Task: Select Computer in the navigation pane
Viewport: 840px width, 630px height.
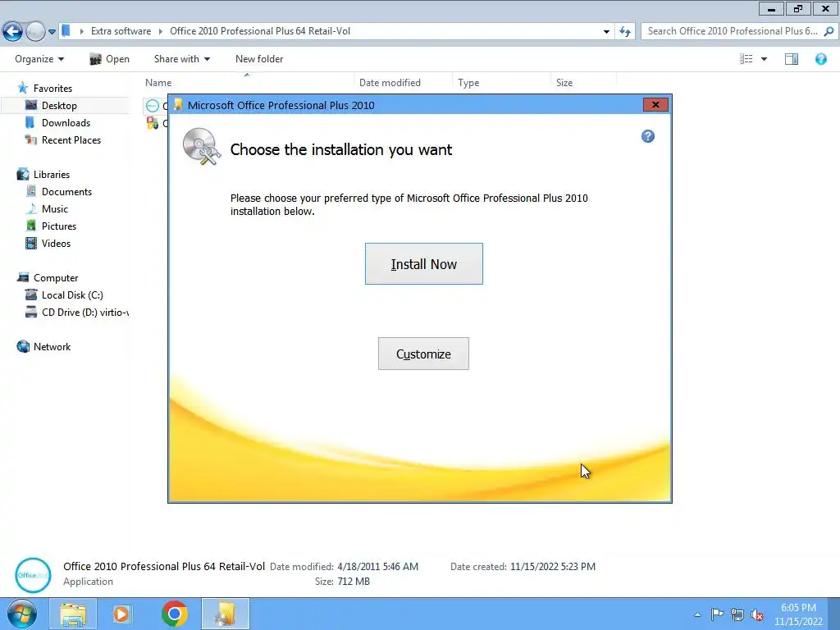Action: pos(56,277)
